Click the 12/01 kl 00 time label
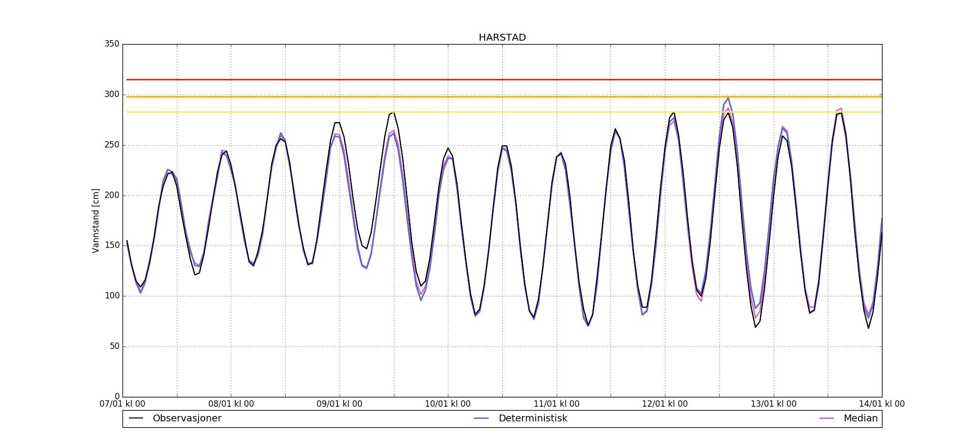Screen dimensions: 980x441 [x=665, y=404]
